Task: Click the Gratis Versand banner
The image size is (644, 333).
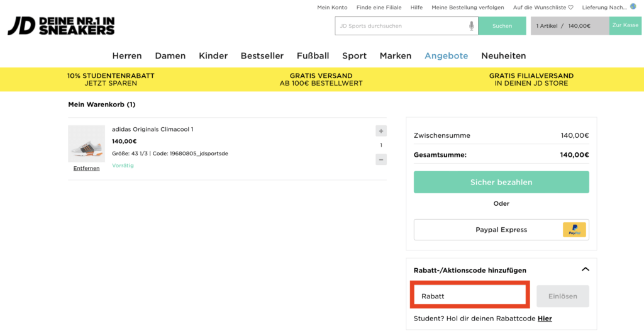Action: (x=321, y=80)
